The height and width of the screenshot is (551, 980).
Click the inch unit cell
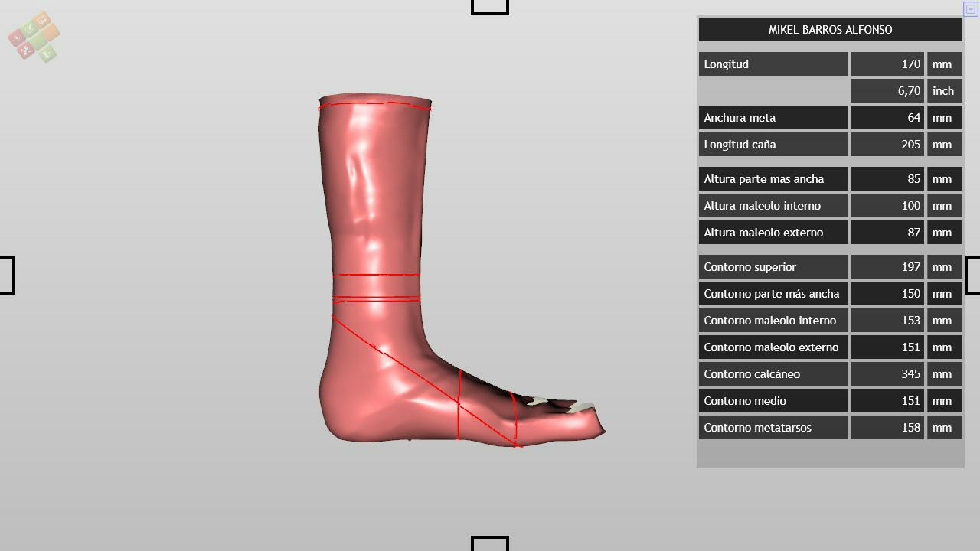(944, 91)
